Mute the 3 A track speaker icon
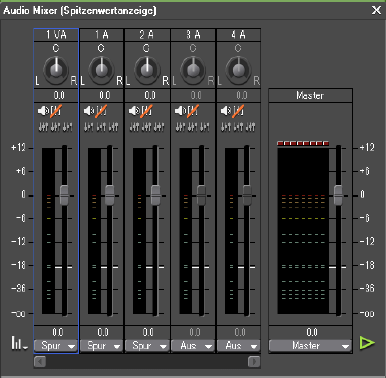The height and width of the screenshot is (378, 386). tap(180, 110)
